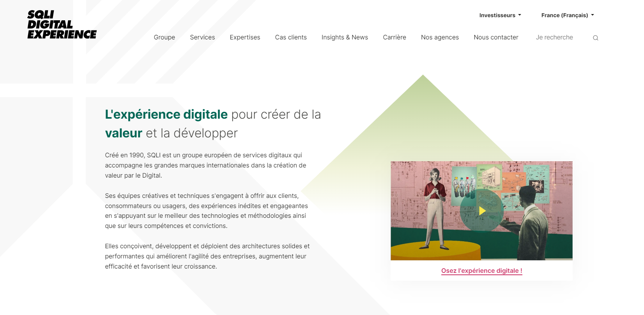The width and height of the screenshot is (644, 315).
Task: Click the green L'expérience digitale heading
Action: tap(166, 114)
